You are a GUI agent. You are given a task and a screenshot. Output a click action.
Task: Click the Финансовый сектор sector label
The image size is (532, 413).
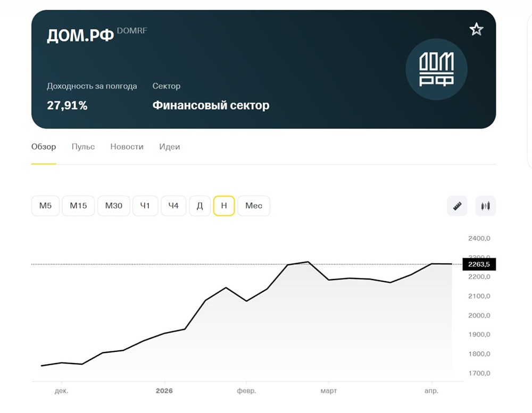(x=211, y=105)
